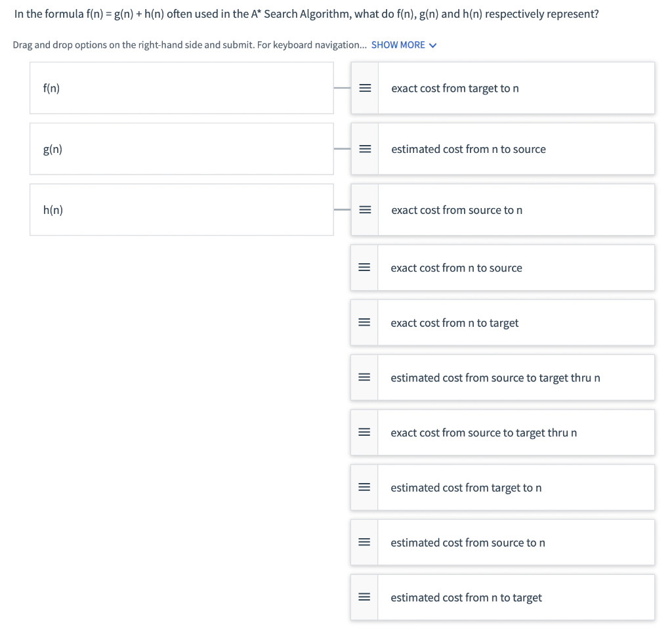Screen dimensions: 672x634
Task: Click drag handle for 'estimated cost from source to target thru n'
Action: pyautogui.click(x=364, y=377)
